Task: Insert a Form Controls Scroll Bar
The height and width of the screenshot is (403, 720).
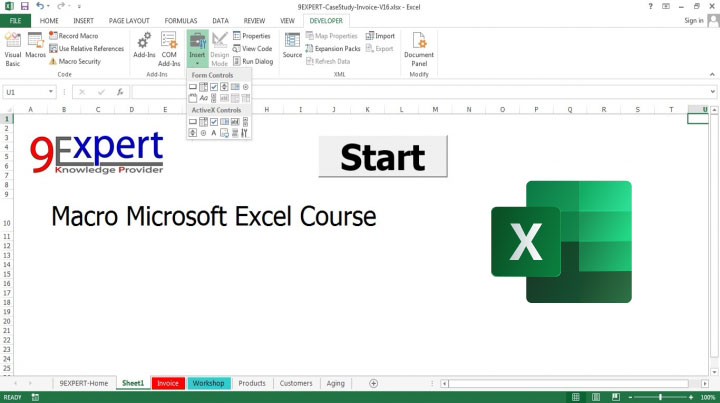Action: click(x=214, y=98)
